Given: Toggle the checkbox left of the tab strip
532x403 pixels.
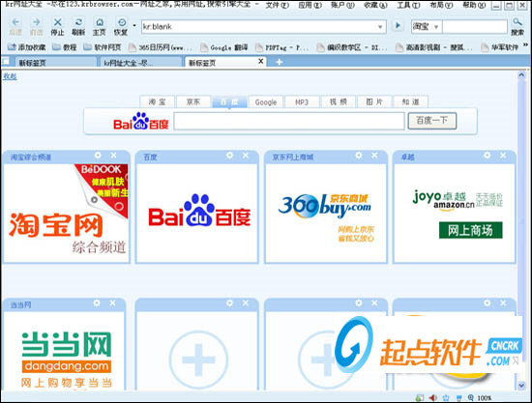Looking at the screenshot, I should point(6,61).
